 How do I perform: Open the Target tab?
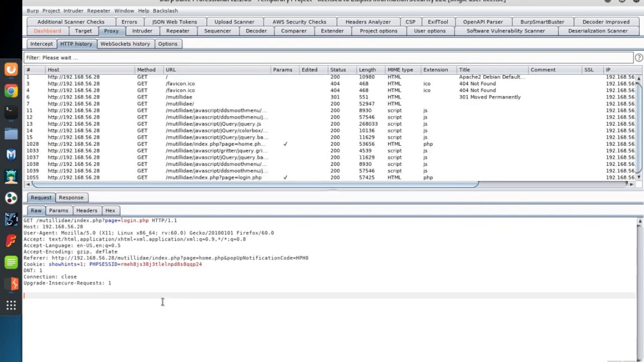tap(84, 31)
